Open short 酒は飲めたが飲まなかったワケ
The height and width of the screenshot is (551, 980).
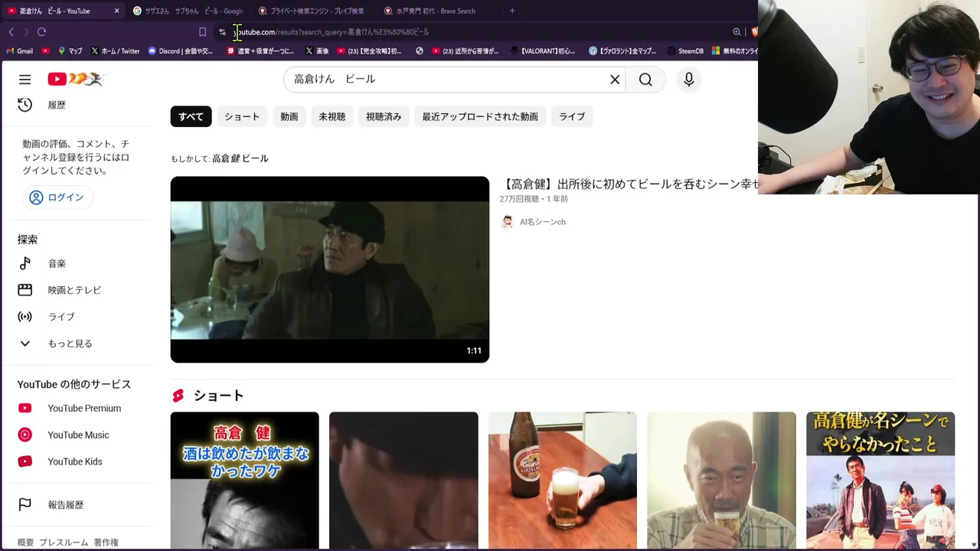click(245, 481)
